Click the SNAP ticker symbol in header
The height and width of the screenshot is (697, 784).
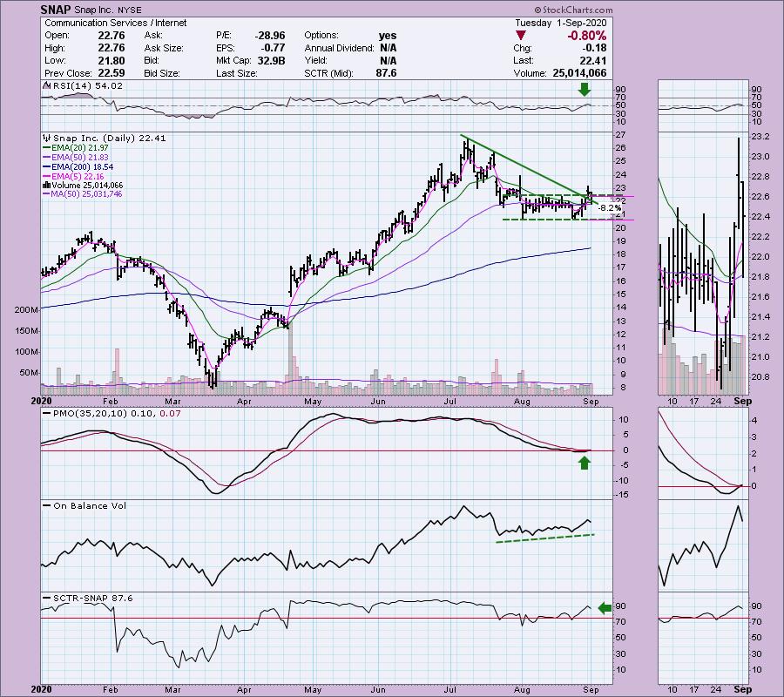[x=56, y=10]
